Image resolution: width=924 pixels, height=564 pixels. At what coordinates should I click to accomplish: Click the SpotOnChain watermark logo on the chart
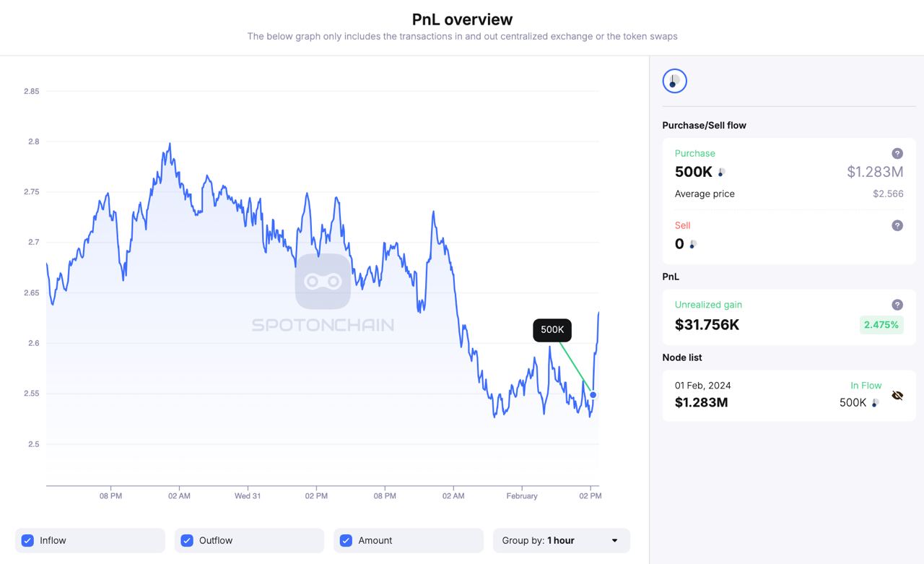point(323,282)
